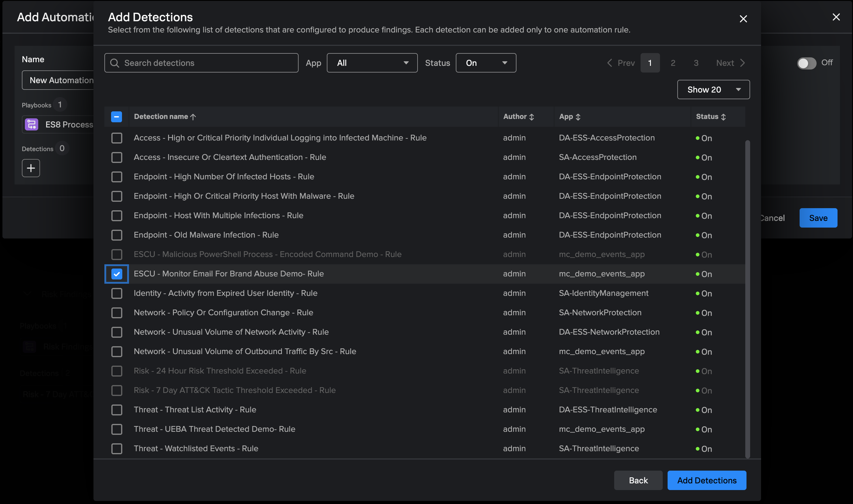Sort the App column
Screen dimensions: 853x504
[x=578, y=117]
